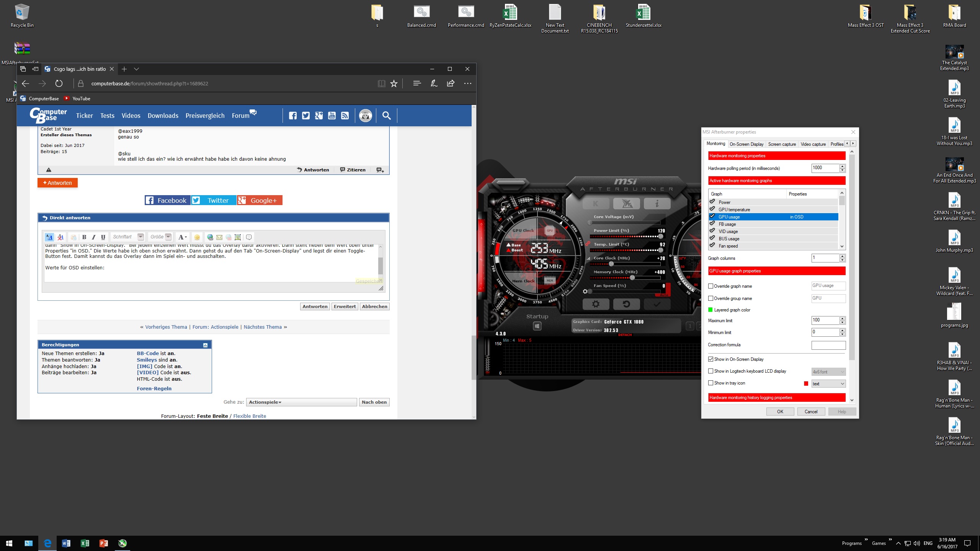This screenshot has height=551, width=980.
Task: Uncheck Show in On-Screen Display
Action: point(711,359)
